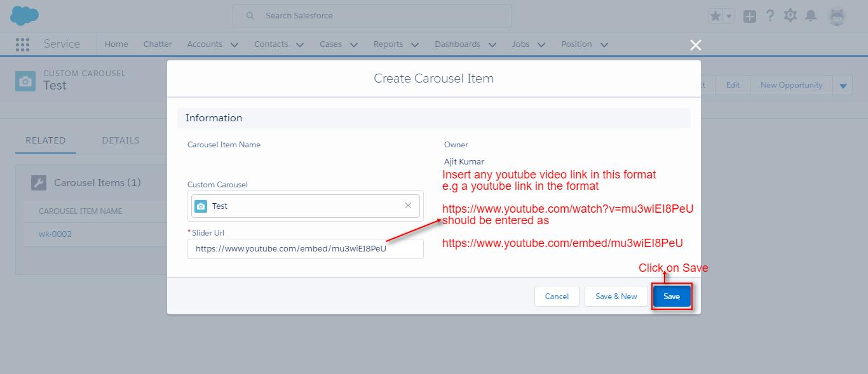Remove Test from the Custom Carousel lookup
Viewport: 868px width, 374px height.
[x=409, y=205]
